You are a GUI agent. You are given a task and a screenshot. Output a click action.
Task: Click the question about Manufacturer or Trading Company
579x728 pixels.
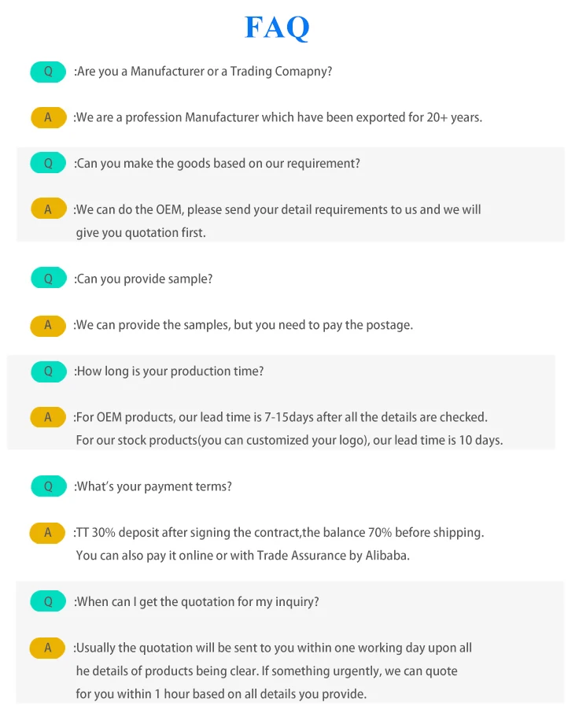click(x=204, y=72)
